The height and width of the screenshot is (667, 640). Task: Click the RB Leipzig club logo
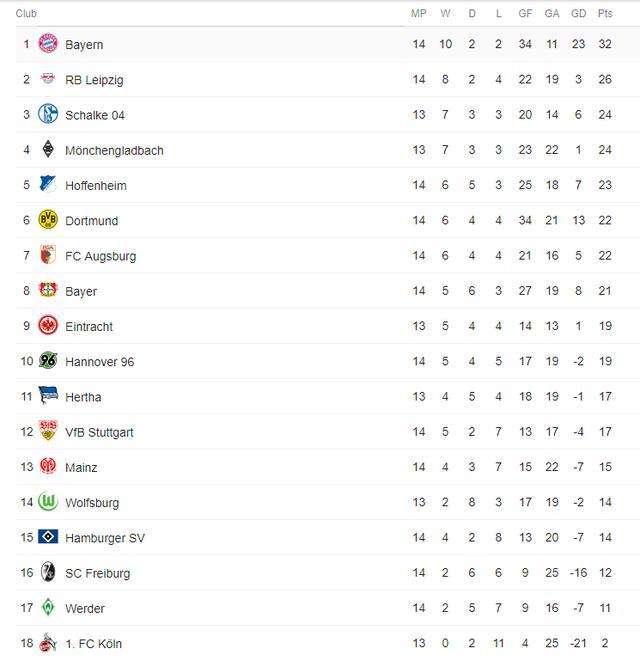[x=48, y=79]
